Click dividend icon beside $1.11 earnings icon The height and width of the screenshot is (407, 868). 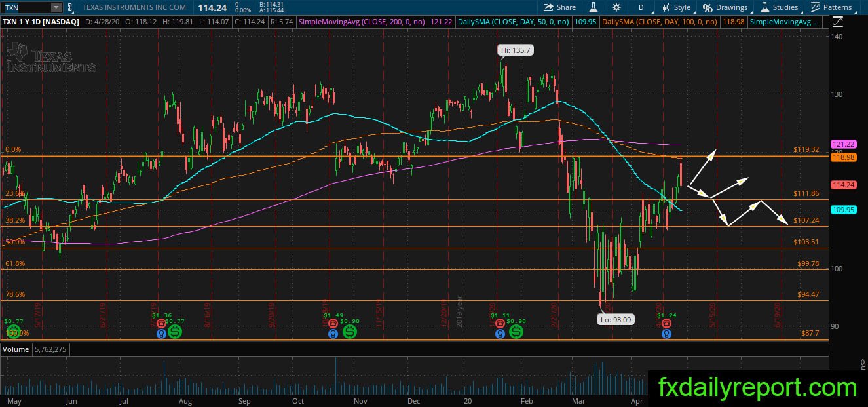516,332
